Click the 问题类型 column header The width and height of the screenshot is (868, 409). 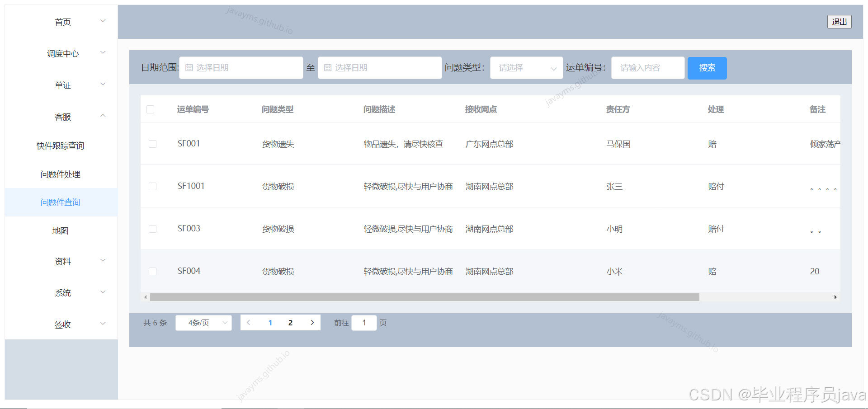[x=278, y=109]
